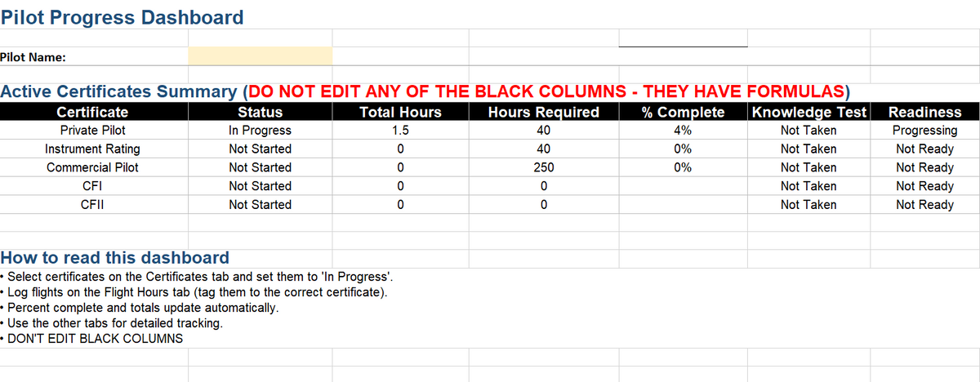
Task: Select the 'Progressing' readiness cell
Action: click(x=924, y=131)
